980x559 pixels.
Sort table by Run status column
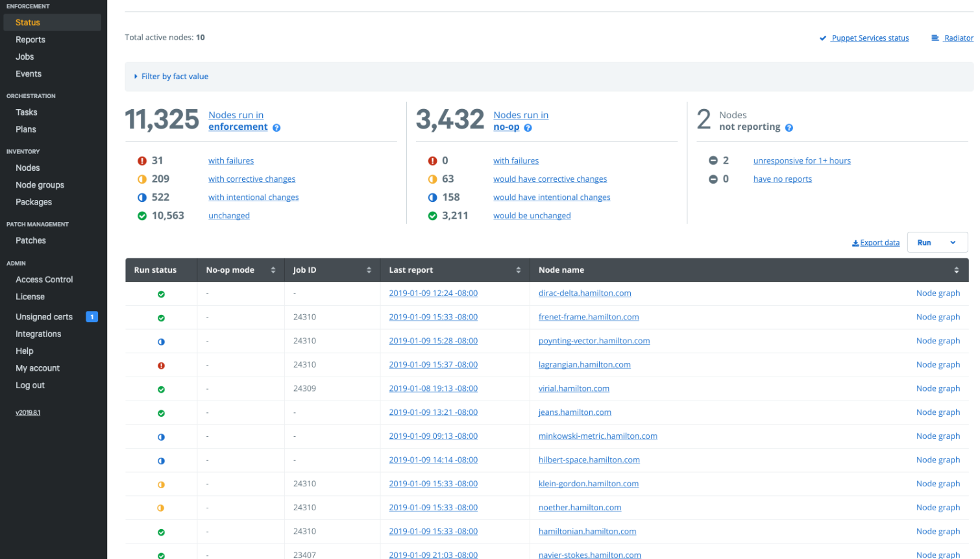(155, 270)
